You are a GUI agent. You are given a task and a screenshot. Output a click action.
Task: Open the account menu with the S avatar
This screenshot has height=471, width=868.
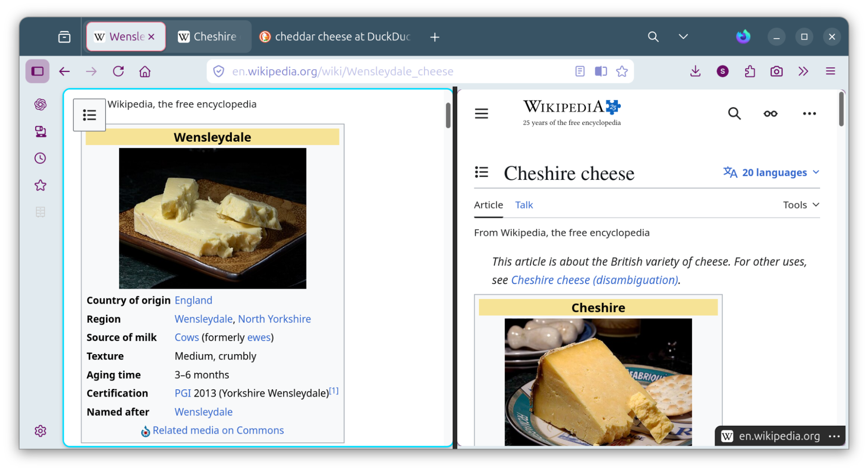pos(722,71)
